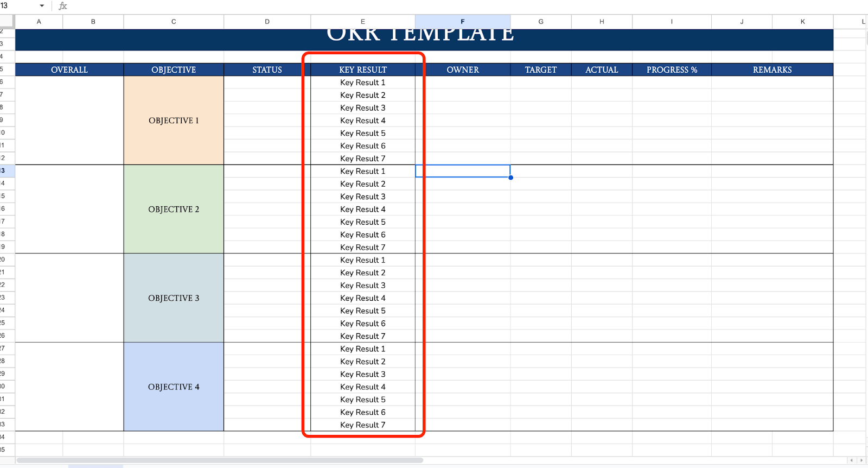Image resolution: width=868 pixels, height=468 pixels.
Task: Click the select-all corner box
Action: point(7,22)
